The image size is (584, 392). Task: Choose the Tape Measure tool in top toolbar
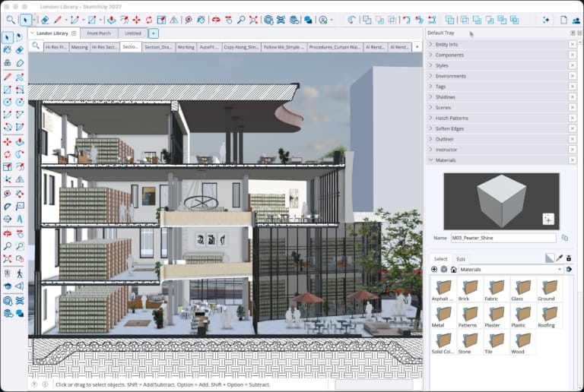pos(189,20)
